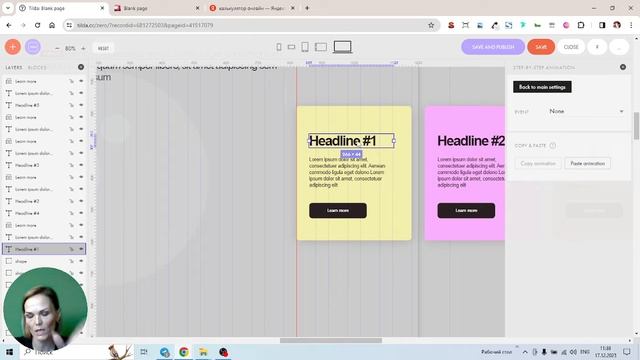Select the Headline #4 layer
Image resolution: width=640 pixels, height=360 pixels.
click(x=27, y=213)
